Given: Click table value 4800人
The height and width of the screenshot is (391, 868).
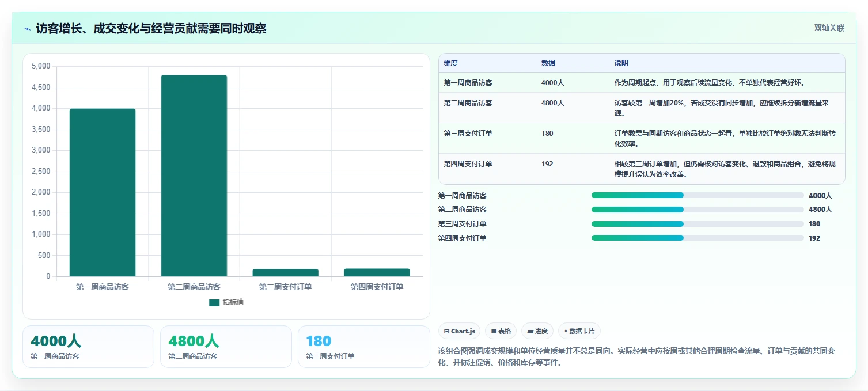Looking at the screenshot, I should pos(552,103).
